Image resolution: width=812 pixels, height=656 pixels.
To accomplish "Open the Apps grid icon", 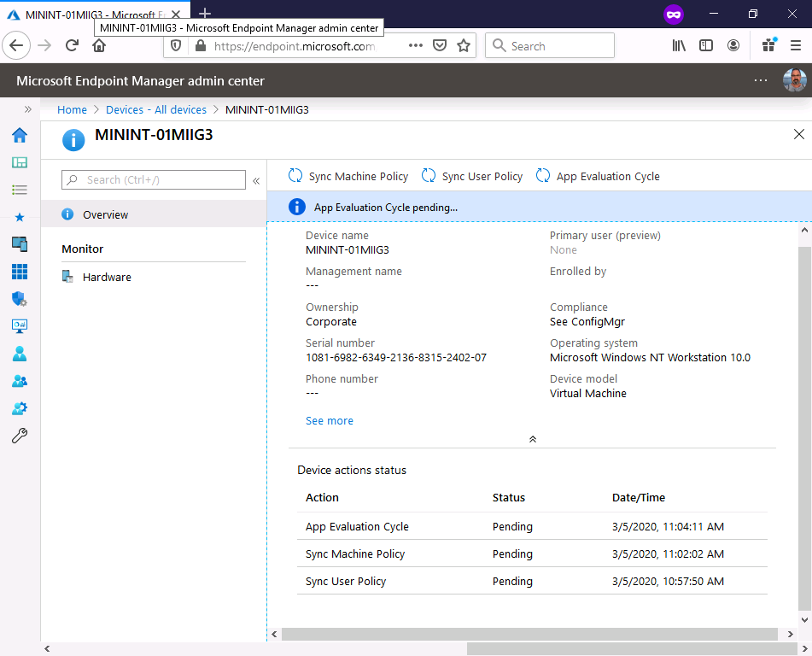I will 20,272.
